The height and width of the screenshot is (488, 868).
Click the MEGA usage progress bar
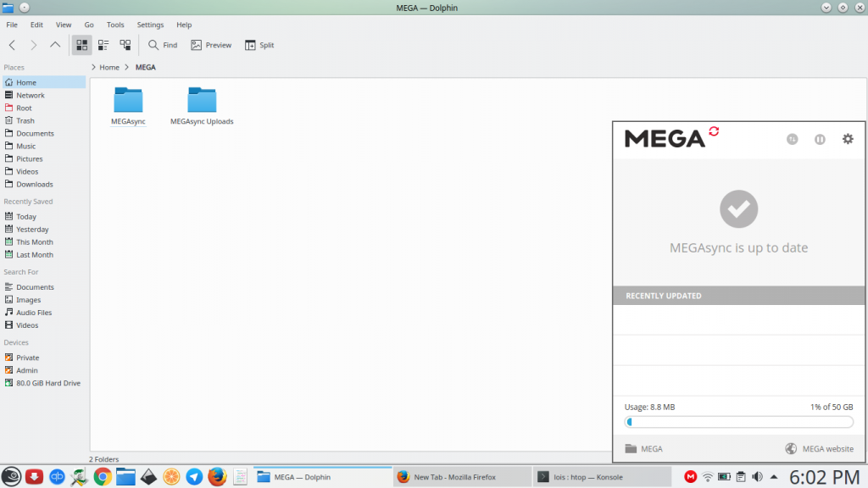point(738,422)
